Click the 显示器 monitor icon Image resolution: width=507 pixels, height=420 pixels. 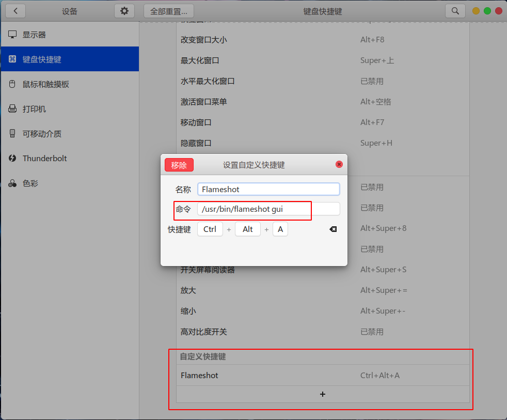[12, 35]
